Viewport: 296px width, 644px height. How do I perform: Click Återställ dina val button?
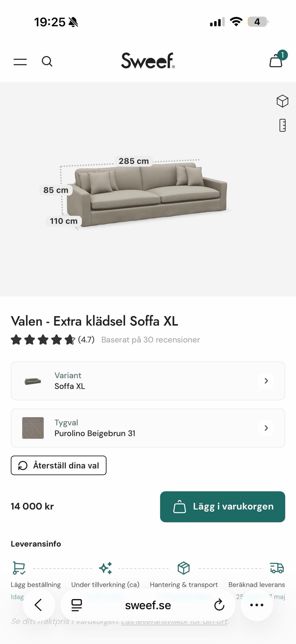tap(59, 465)
